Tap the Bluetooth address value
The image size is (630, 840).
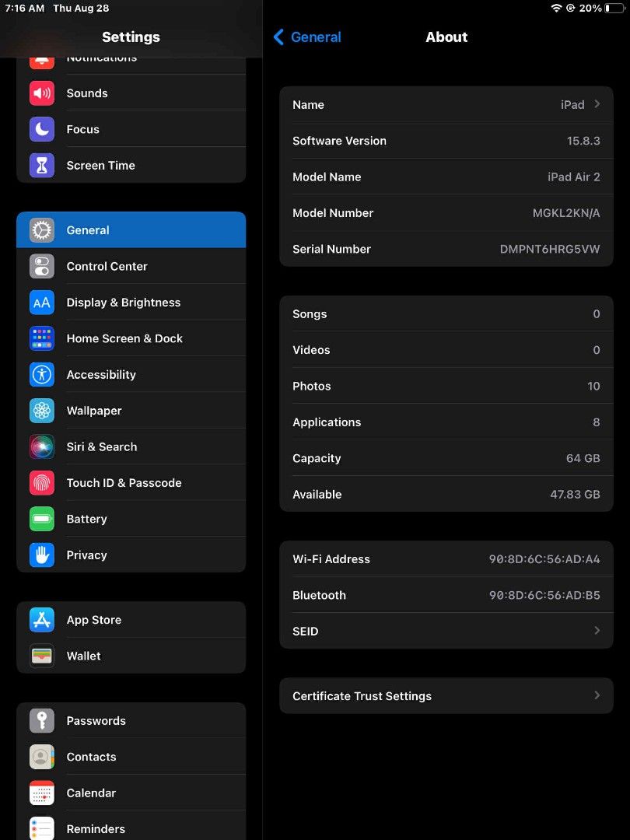(544, 595)
